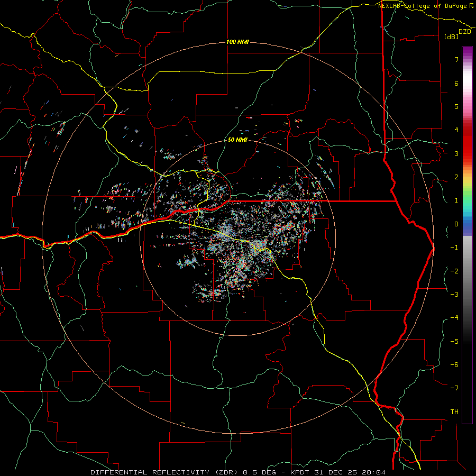This screenshot has height=476, width=476.
Task: Click the "1" value on the color scale
Action: click(x=456, y=200)
